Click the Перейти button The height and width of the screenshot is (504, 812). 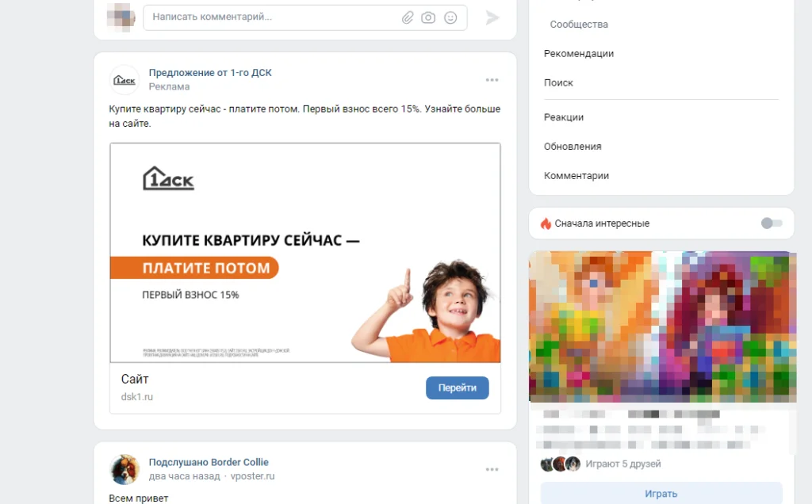coord(458,388)
